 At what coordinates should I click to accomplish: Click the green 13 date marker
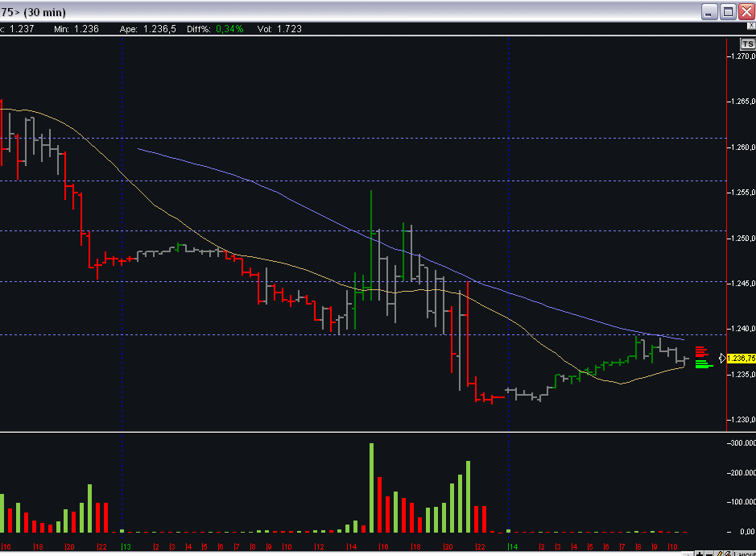[126, 547]
